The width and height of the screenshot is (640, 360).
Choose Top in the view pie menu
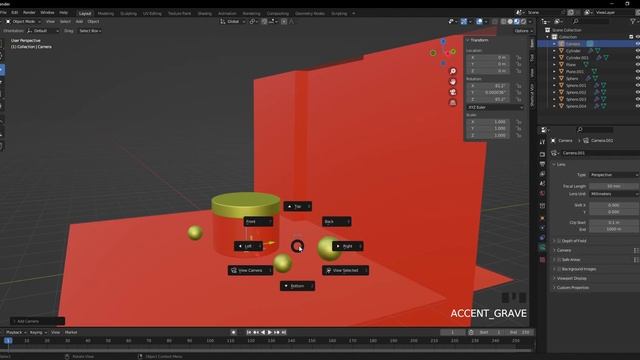click(x=298, y=207)
